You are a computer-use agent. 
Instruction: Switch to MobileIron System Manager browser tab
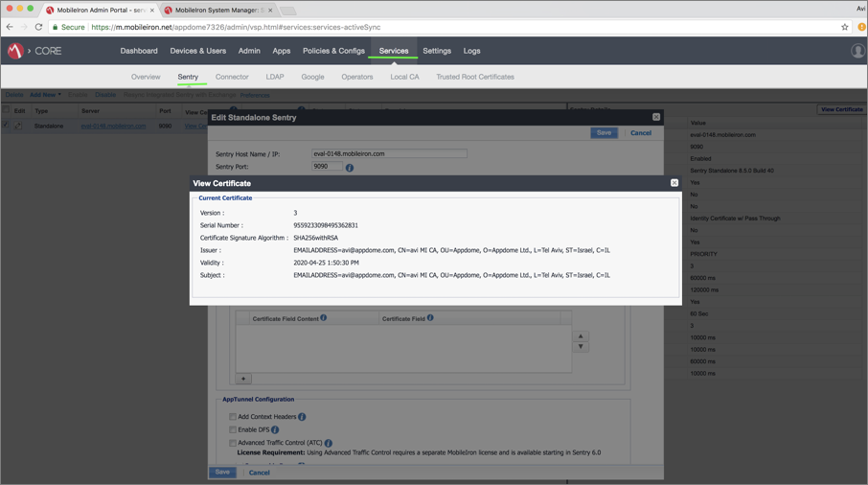[x=218, y=10]
